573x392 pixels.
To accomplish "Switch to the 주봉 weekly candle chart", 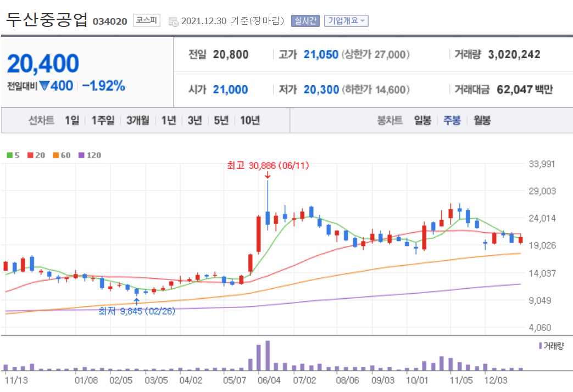I will [452, 120].
